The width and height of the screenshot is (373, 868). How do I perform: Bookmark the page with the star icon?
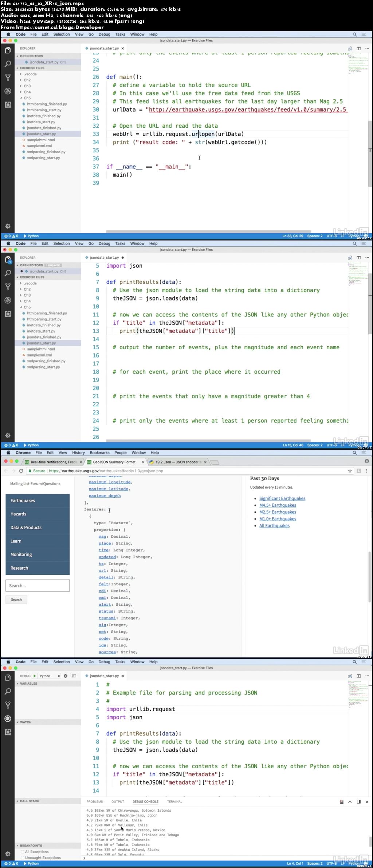(x=350, y=471)
